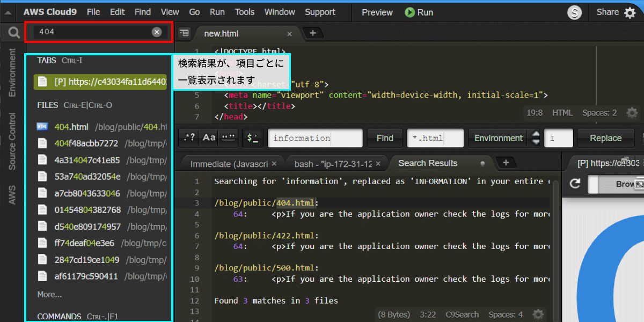Open the AWS side panel tab
Viewport: 644px width, 322px height.
click(x=12, y=195)
